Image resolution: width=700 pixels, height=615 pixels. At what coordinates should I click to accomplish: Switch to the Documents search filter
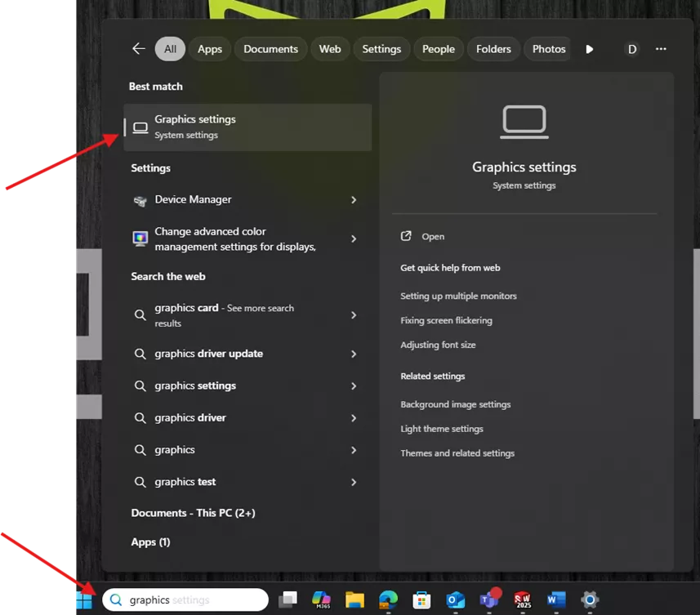click(x=270, y=48)
